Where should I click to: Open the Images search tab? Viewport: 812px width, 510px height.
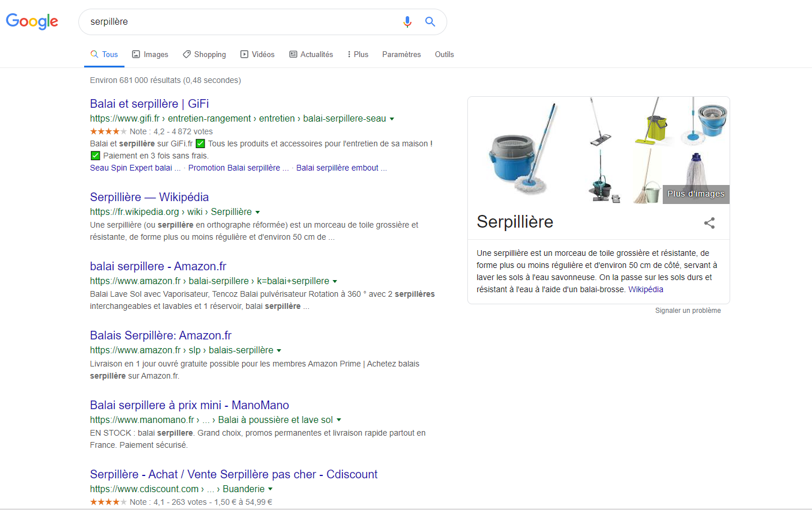(150, 54)
